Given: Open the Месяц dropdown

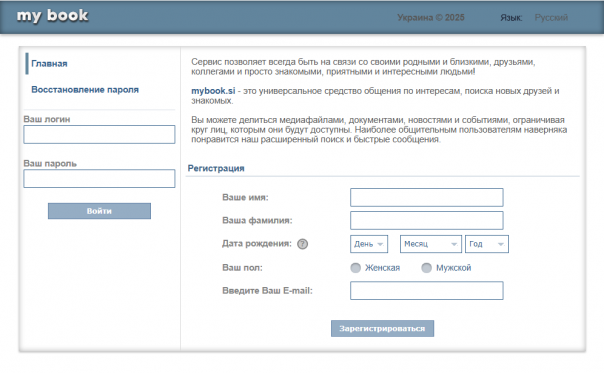Looking at the screenshot, I should pos(431,244).
